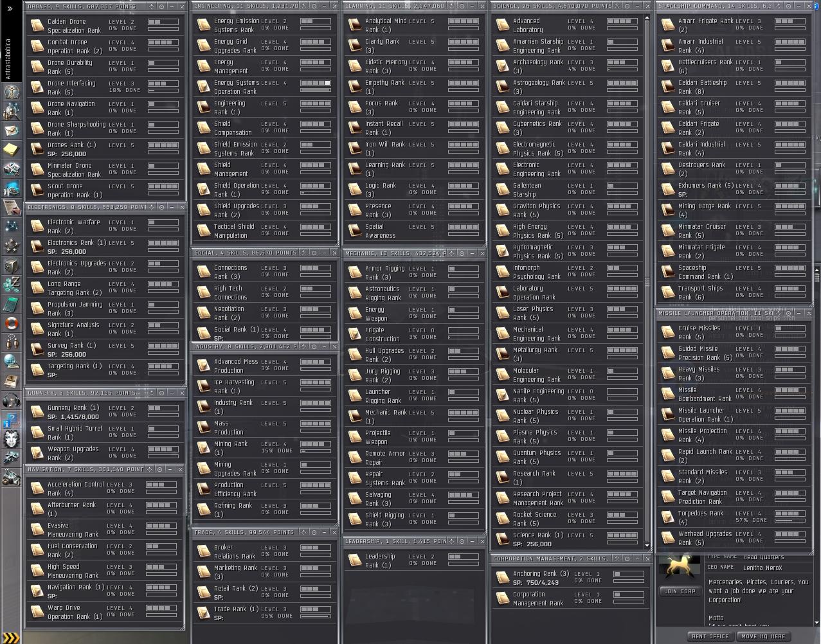Select the Leadership Rank (1) skill row
Viewport: 821px width, 644px height.
coord(414,560)
